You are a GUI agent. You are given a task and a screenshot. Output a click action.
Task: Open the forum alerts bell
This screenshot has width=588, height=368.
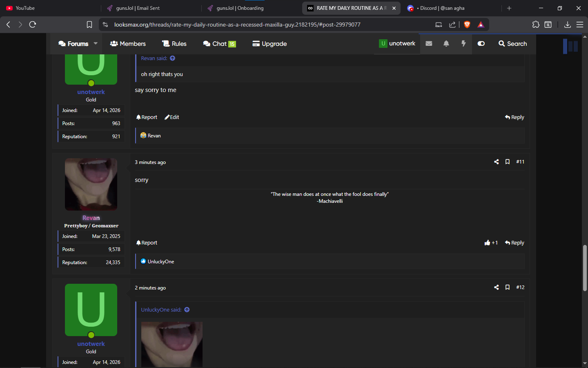[446, 43]
